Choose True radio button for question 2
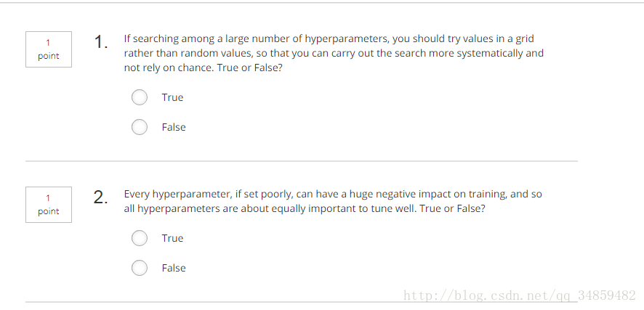Screen dimensions: 644x310 [x=140, y=238]
